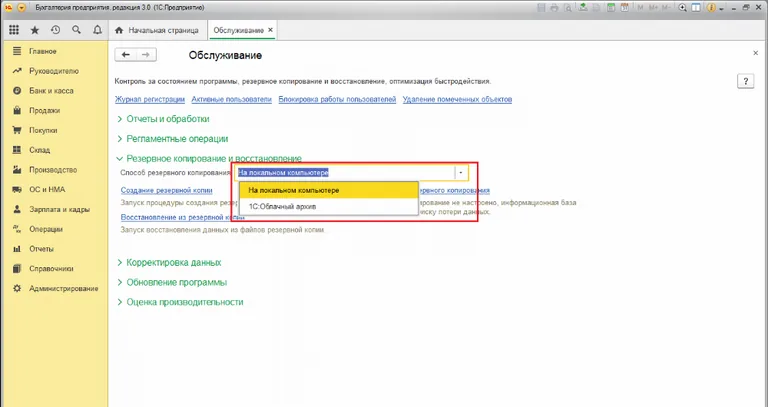Click the 1C main menu dropdown icon in title bar
Image resolution: width=768 pixels, height=407 pixels.
click(x=21, y=8)
